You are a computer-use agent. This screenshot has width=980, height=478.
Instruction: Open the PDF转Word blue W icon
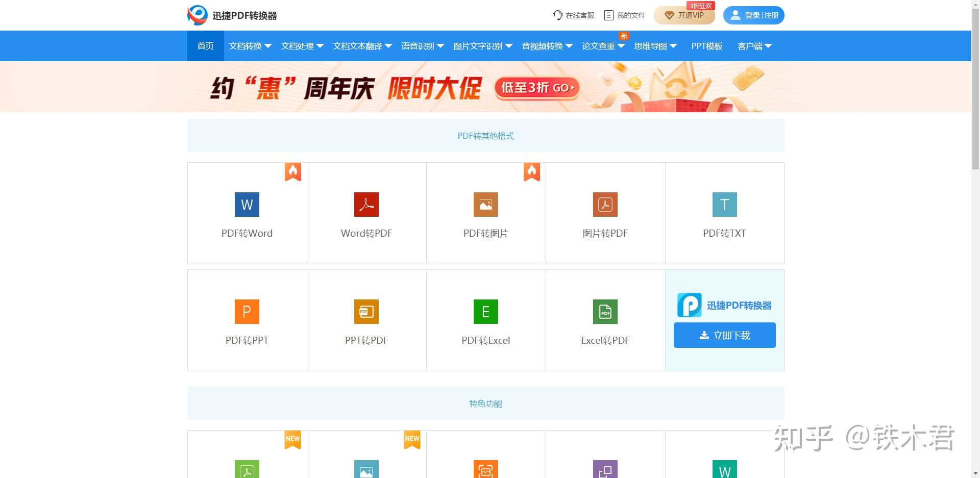coord(247,205)
